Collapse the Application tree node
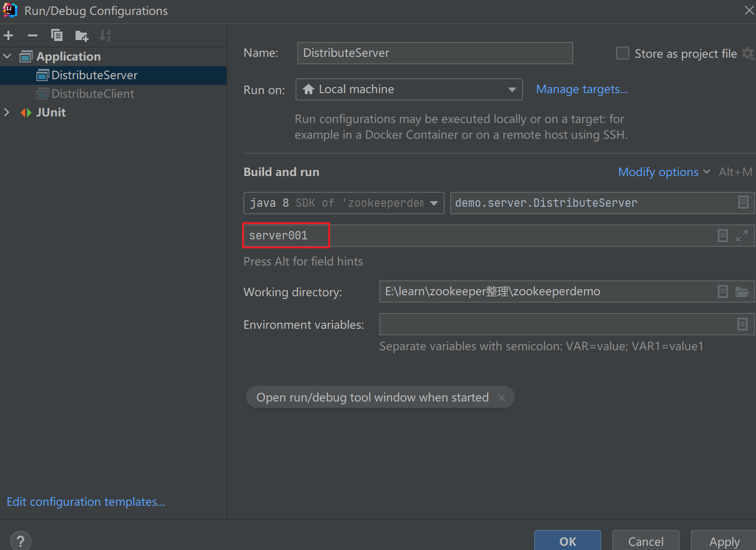 [x=7, y=56]
